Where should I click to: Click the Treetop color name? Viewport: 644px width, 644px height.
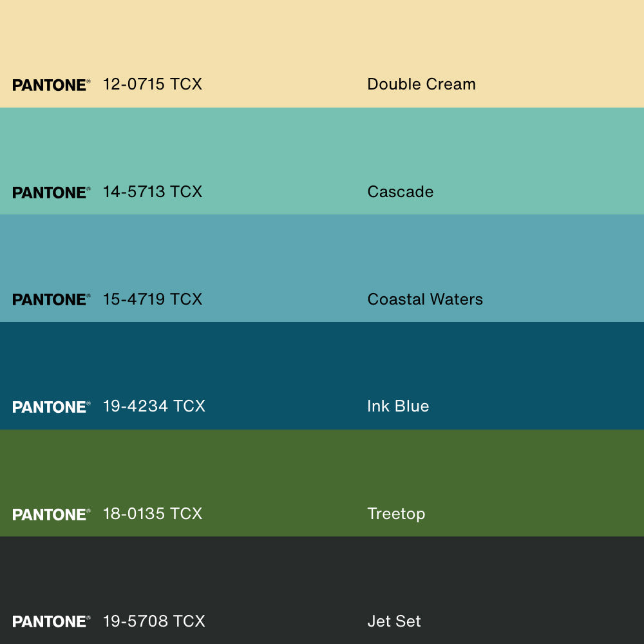tap(396, 514)
